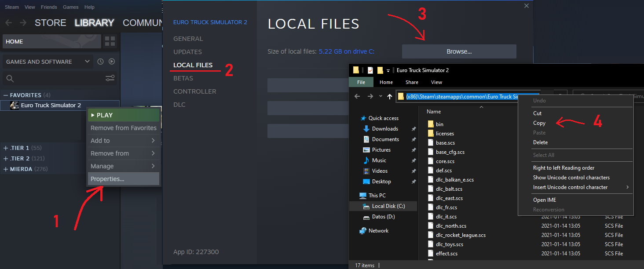Click Quick access star icon
Screen dimensions: 644x269
[x=363, y=118]
